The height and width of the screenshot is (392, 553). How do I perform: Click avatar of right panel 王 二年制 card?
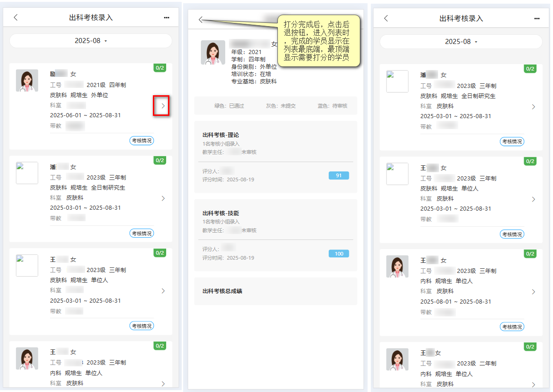click(x=397, y=359)
